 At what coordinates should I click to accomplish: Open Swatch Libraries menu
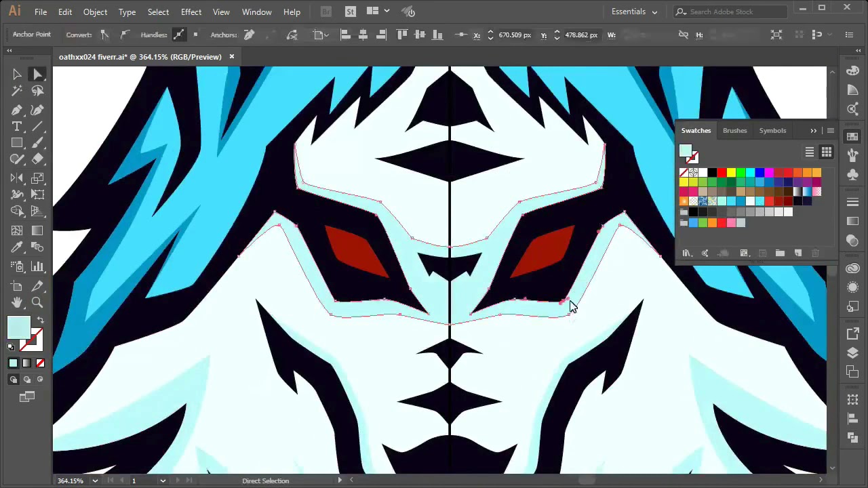(x=687, y=253)
